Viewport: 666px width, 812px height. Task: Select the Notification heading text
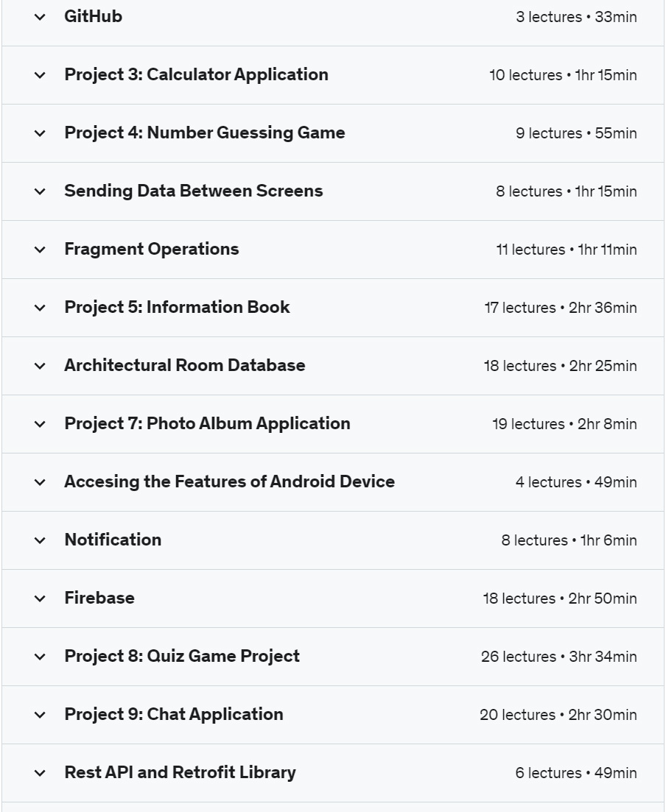[113, 540]
